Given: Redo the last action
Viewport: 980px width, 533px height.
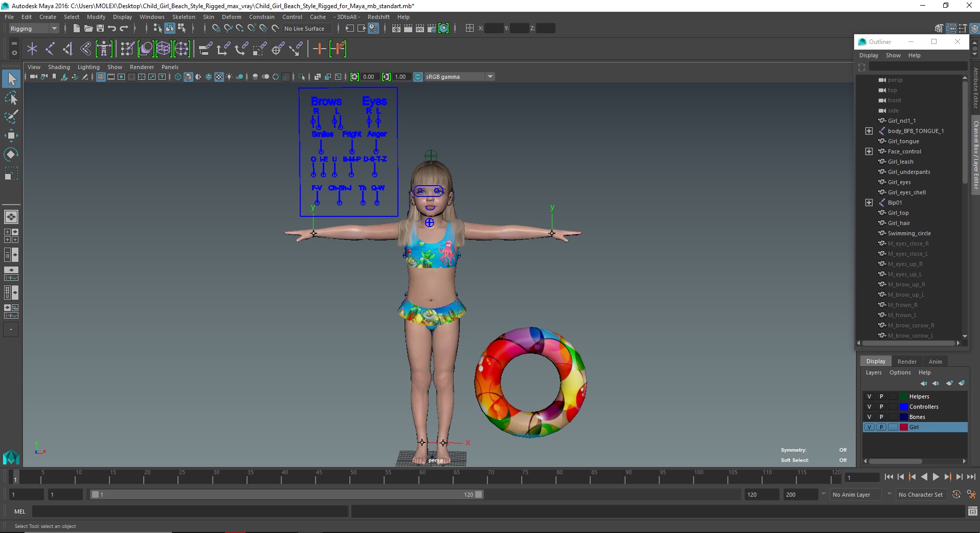Looking at the screenshot, I should [124, 29].
